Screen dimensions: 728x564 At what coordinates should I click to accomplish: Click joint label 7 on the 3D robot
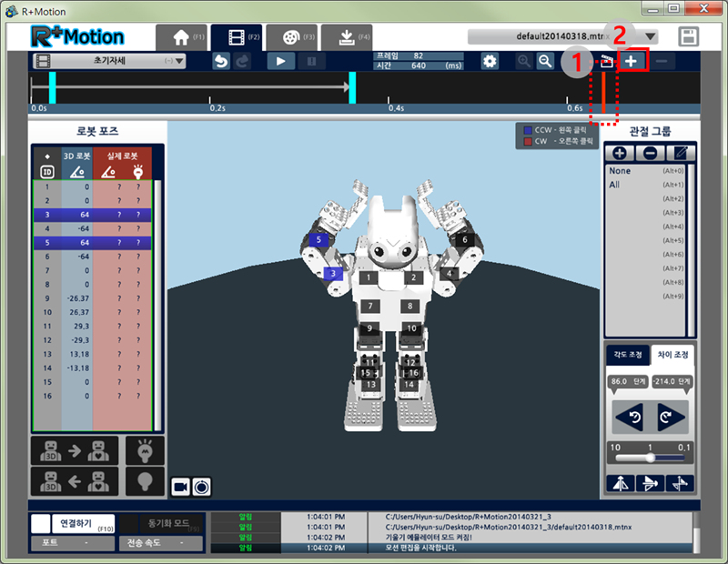pos(370,306)
